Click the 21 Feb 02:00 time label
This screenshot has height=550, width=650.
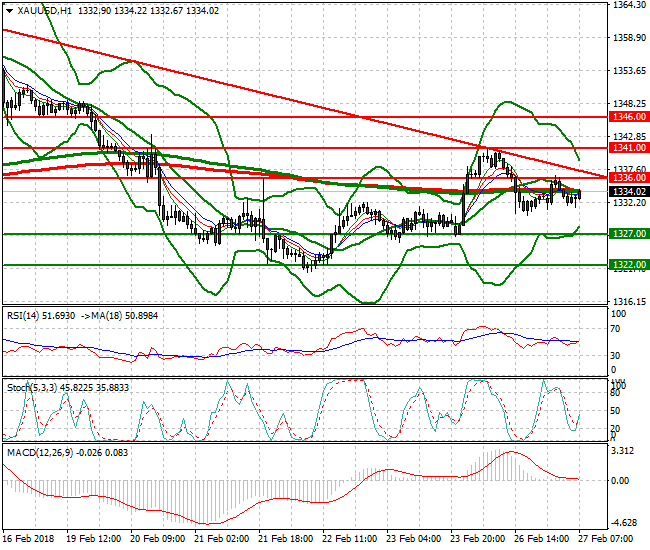pos(222,539)
